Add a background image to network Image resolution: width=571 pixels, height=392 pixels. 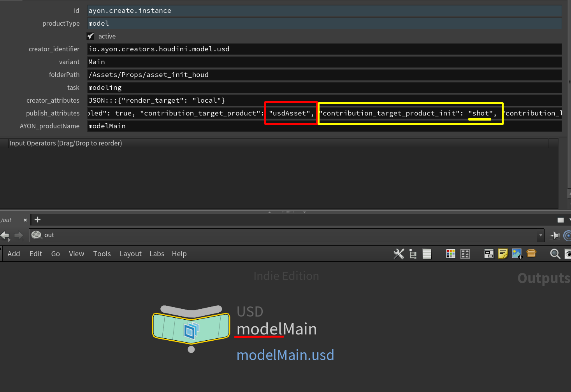tap(517, 254)
